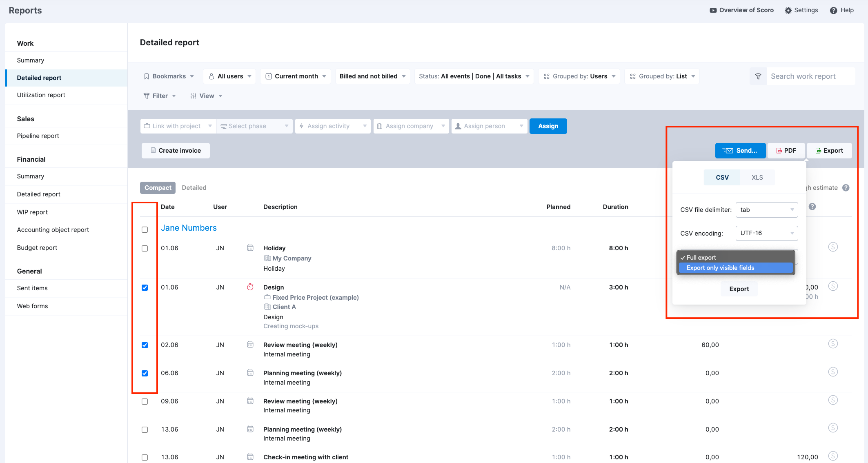Open Grouped by Users dropdown
Screen dimensions: 868x463
pos(579,76)
